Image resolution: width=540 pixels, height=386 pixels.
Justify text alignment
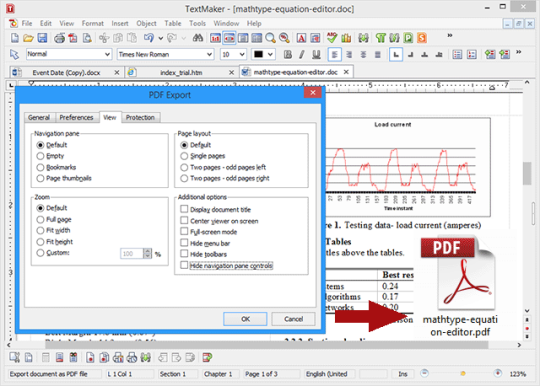tap(378, 54)
